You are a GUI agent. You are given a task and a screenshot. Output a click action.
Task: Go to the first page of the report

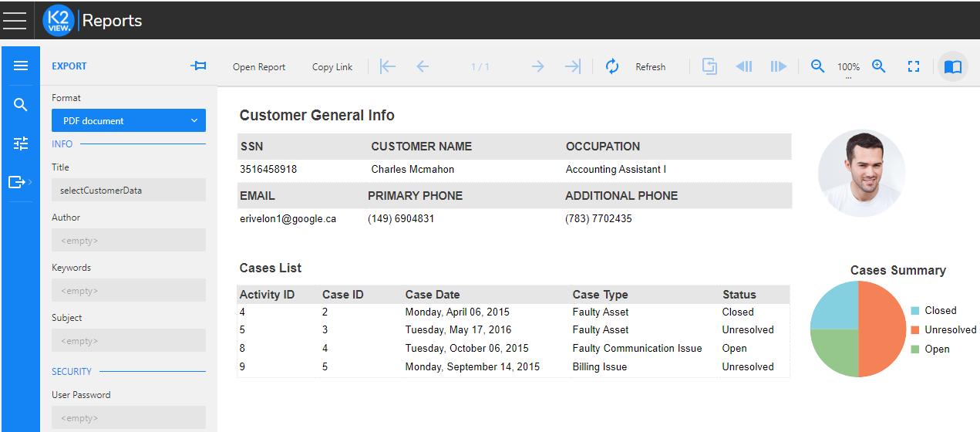coord(388,67)
